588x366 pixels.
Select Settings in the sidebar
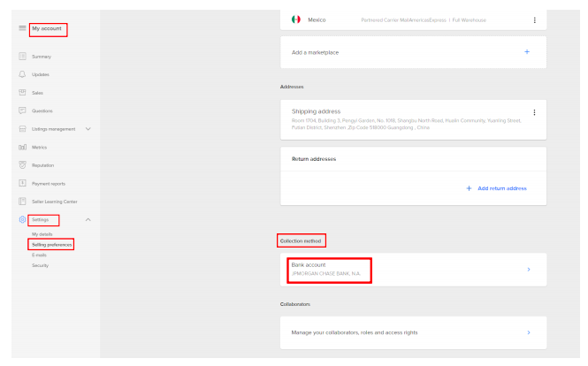pos(40,220)
